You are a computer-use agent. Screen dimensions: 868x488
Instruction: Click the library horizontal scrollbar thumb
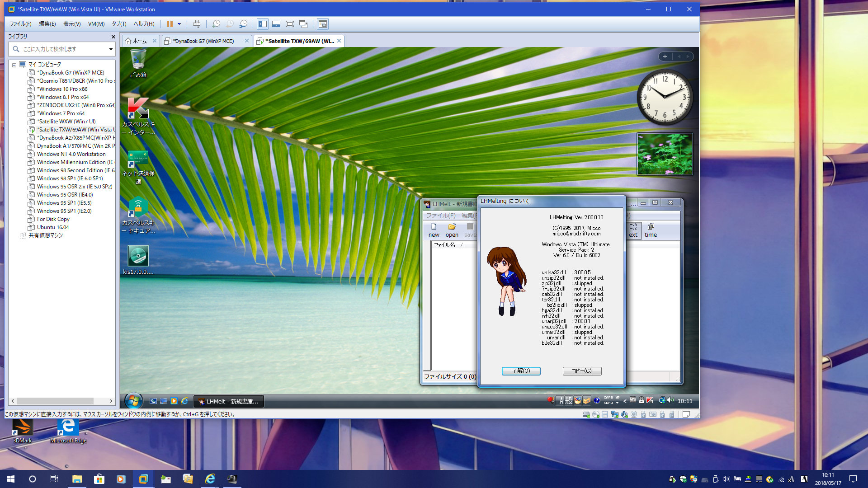(55, 401)
